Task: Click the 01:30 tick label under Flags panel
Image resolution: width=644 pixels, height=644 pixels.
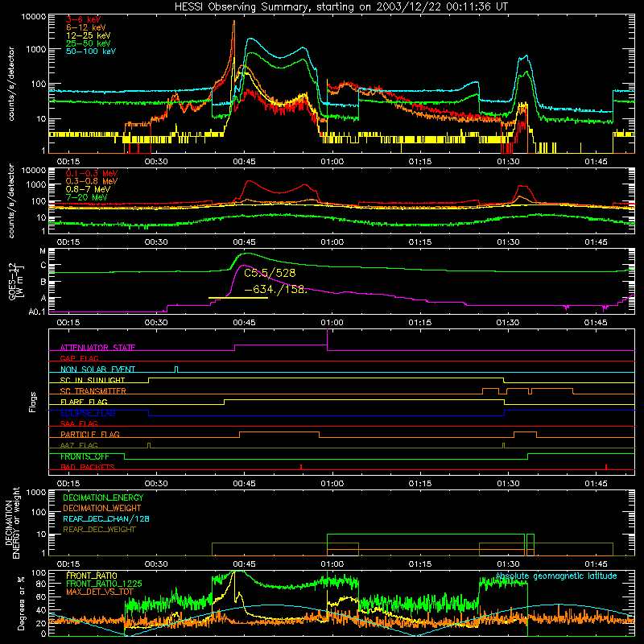Action: [508, 484]
